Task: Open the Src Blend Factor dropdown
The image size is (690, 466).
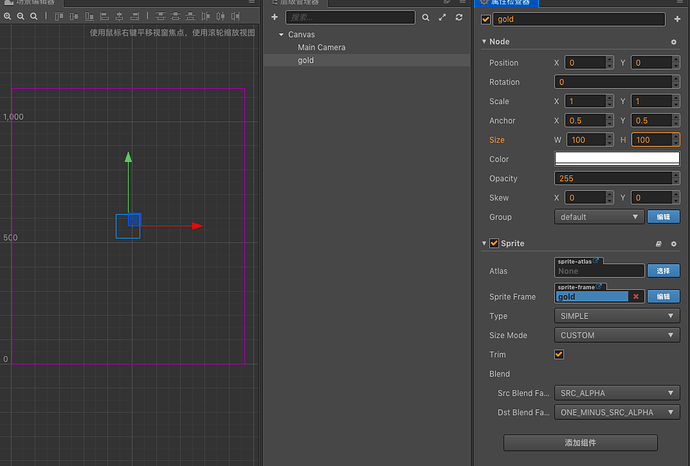Action: coord(617,393)
